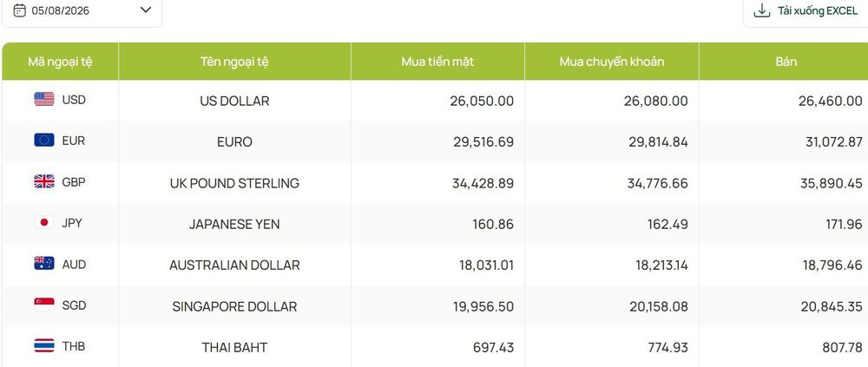868x367 pixels.
Task: Download the rates via Tải xuống EXCEL
Action: (806, 10)
